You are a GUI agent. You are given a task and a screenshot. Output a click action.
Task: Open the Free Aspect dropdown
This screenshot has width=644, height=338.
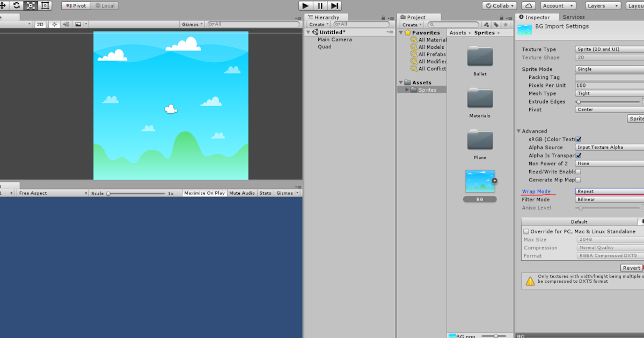coord(52,192)
